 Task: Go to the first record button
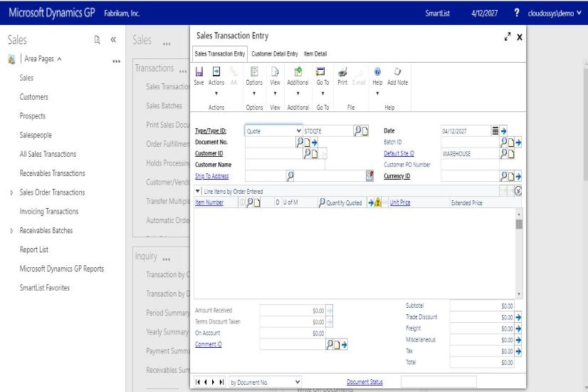[198, 382]
